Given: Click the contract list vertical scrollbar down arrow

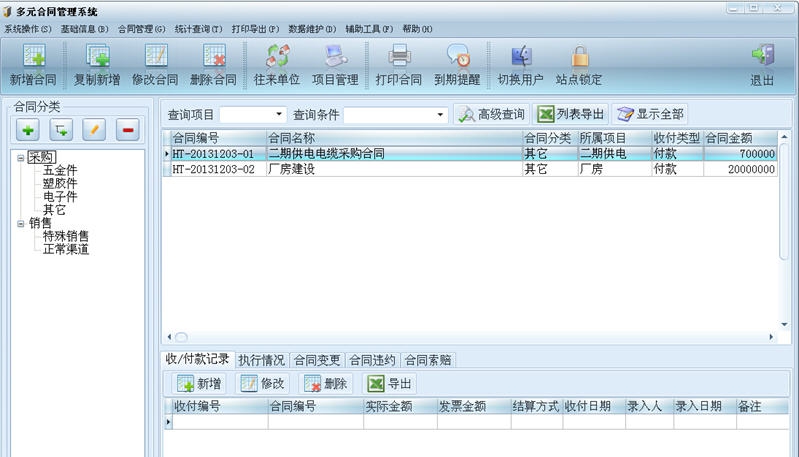Looking at the screenshot, I should click(x=784, y=325).
